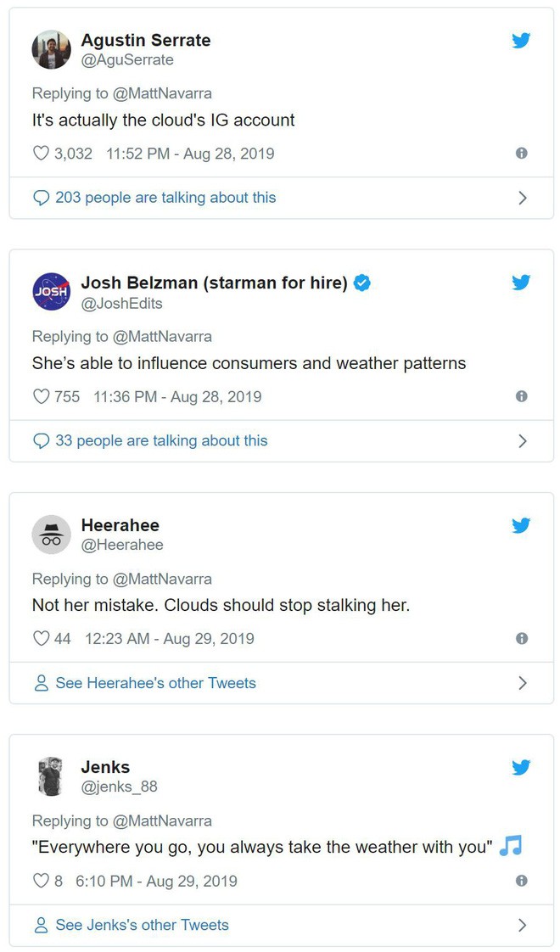Open '203 people are talking about this'

click(155, 198)
